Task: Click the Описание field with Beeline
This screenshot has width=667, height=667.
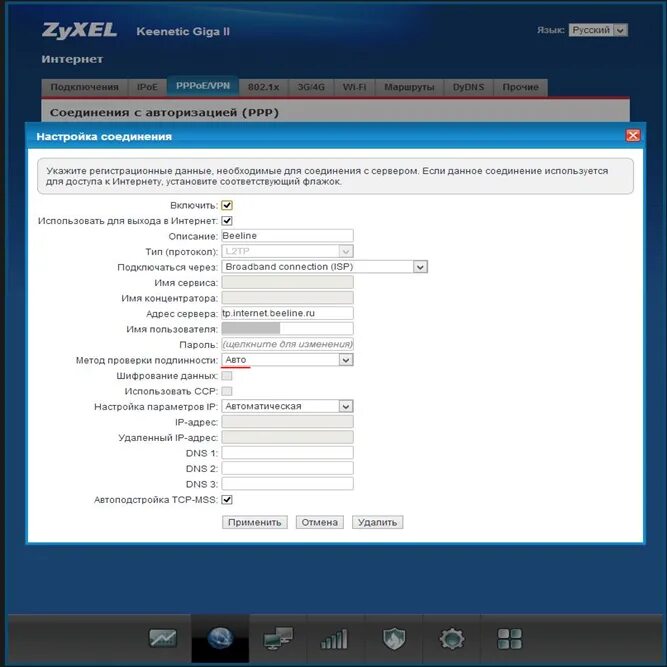Action: point(287,236)
